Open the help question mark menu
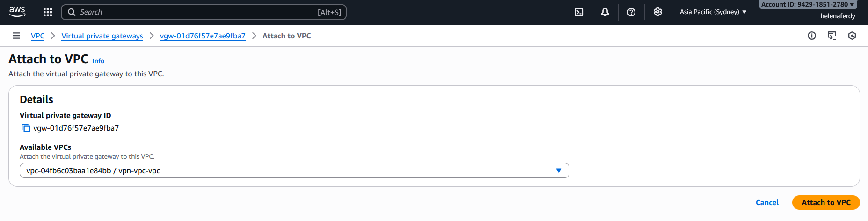The height and width of the screenshot is (221, 868). (631, 12)
